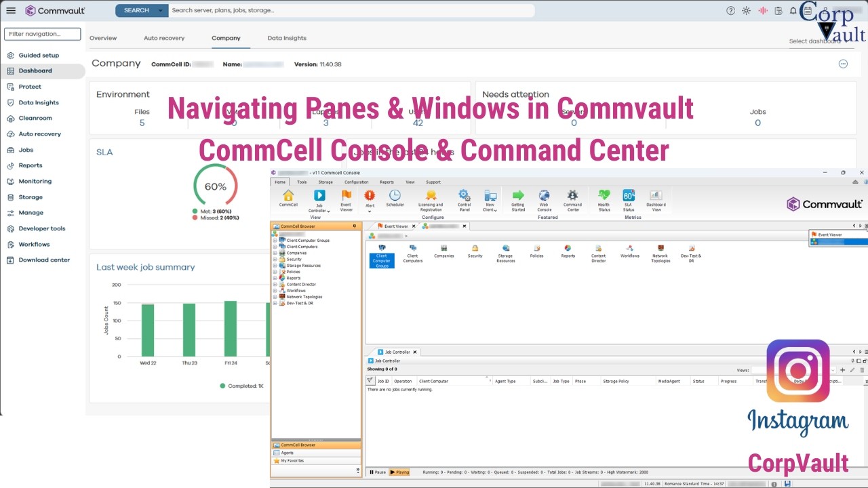868x488 pixels.
Task: Open the Configuration ribbon tab
Action: (357, 182)
